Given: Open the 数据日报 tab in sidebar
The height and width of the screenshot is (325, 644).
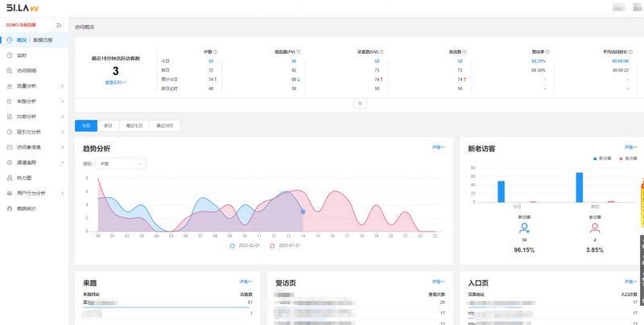Looking at the screenshot, I should 43,39.
